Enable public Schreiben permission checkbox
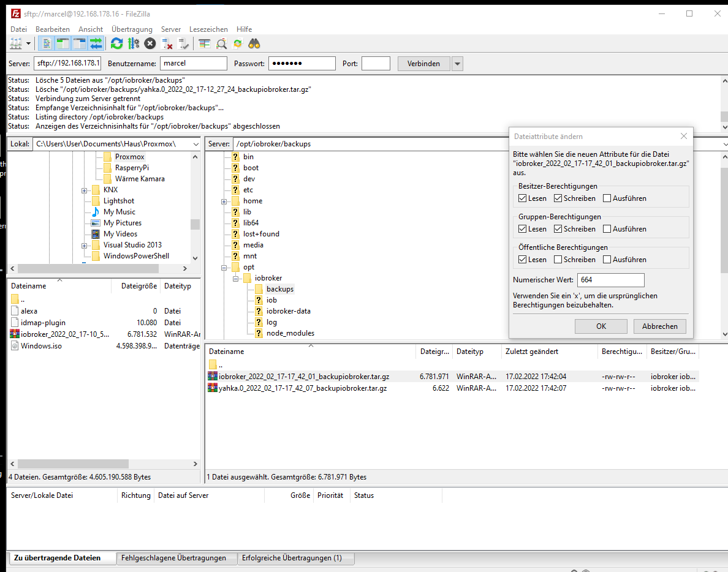This screenshot has height=572, width=728. click(558, 259)
